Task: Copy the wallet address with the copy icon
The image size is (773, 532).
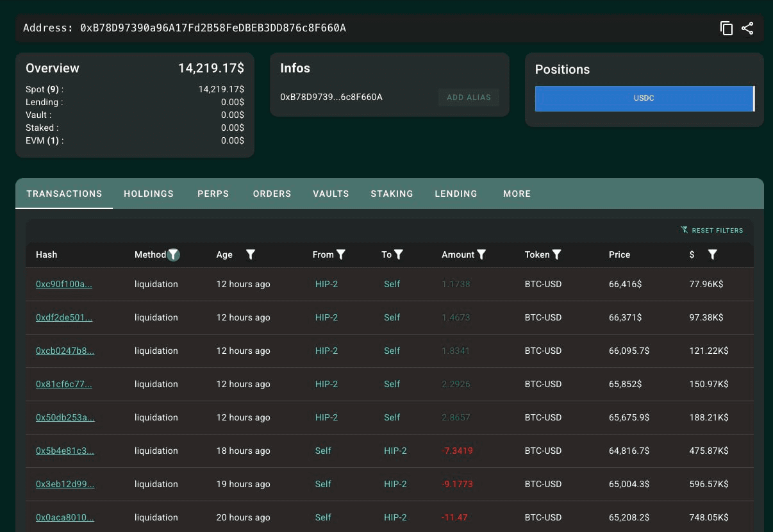Action: pyautogui.click(x=726, y=28)
